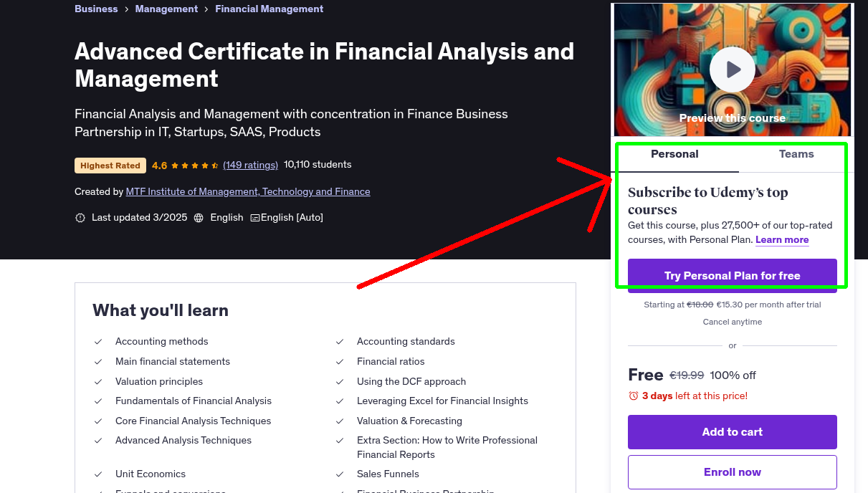Switch to the Personal tab
The width and height of the screenshot is (868, 493).
[x=674, y=154]
